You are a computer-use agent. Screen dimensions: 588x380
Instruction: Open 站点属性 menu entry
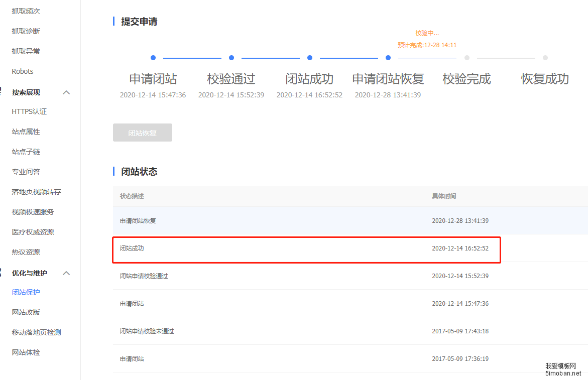tap(26, 132)
